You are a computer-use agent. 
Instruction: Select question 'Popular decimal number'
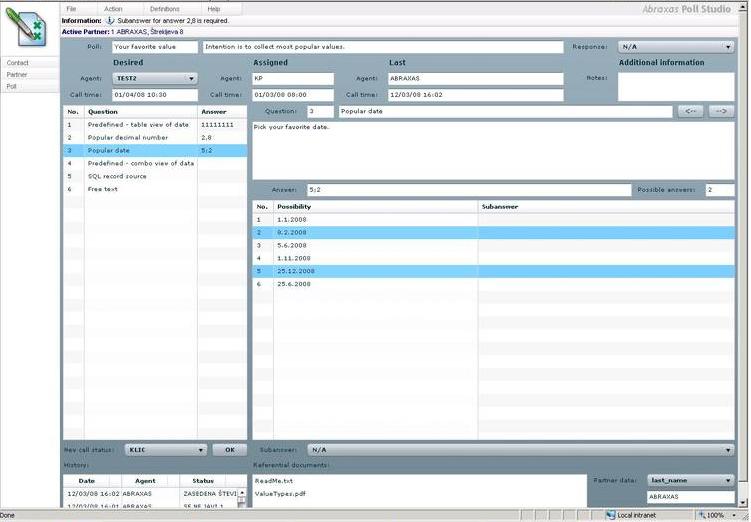155,137
